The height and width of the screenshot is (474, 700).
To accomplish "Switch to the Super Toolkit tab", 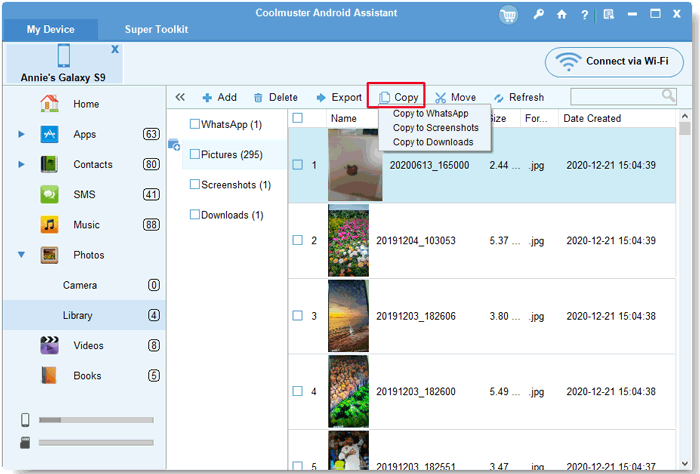I will [x=156, y=29].
